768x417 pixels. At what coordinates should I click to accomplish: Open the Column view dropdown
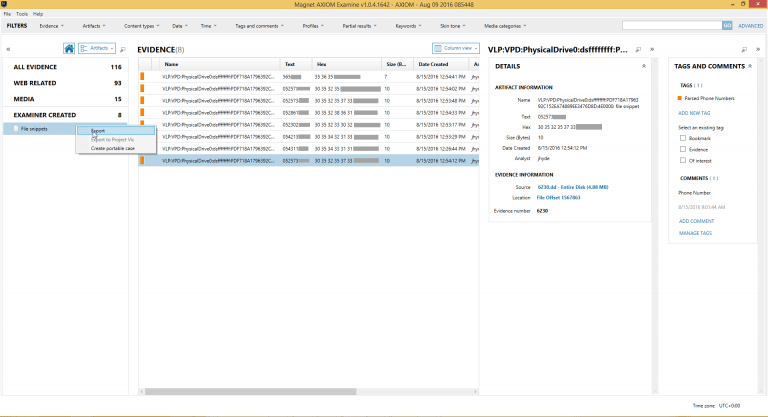[x=456, y=49]
